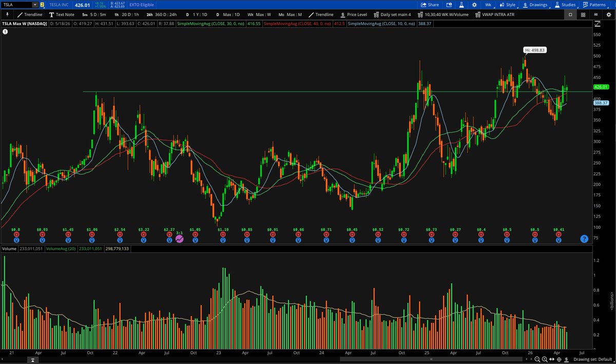
Task: Select the second Trendline tool near Price Level
Action: (320, 15)
